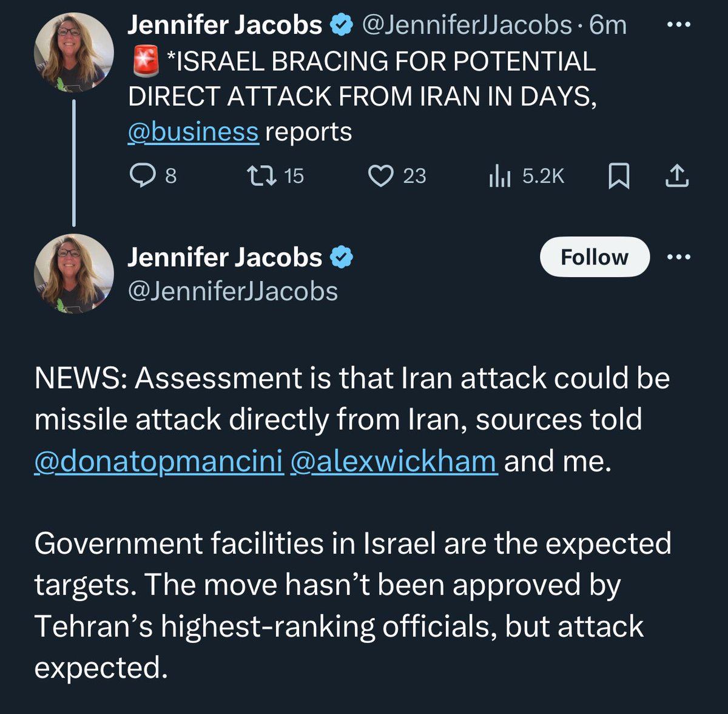Reply to the Israel bracing tweet
The height and width of the screenshot is (714, 728).
click(x=143, y=176)
